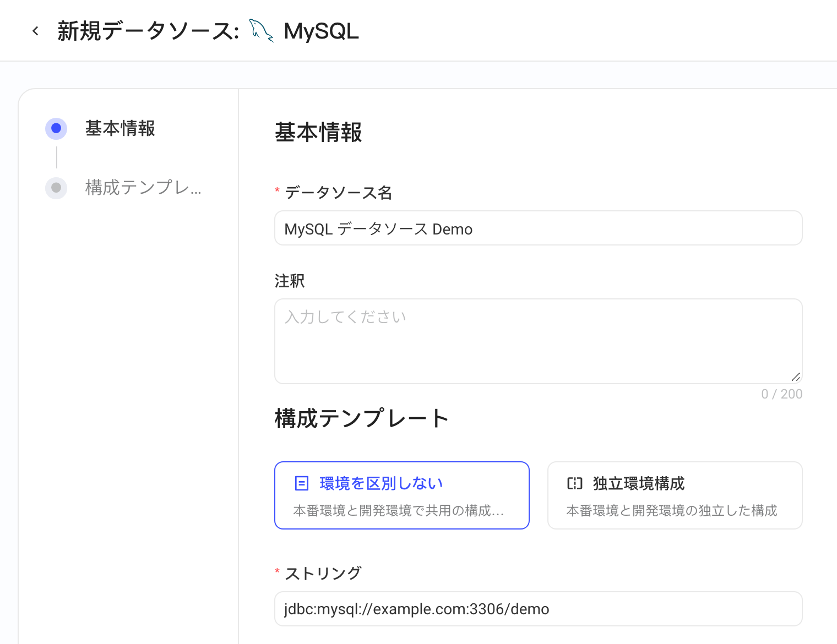
Task: Select the 独立環境構成 template option
Action: pyautogui.click(x=675, y=495)
